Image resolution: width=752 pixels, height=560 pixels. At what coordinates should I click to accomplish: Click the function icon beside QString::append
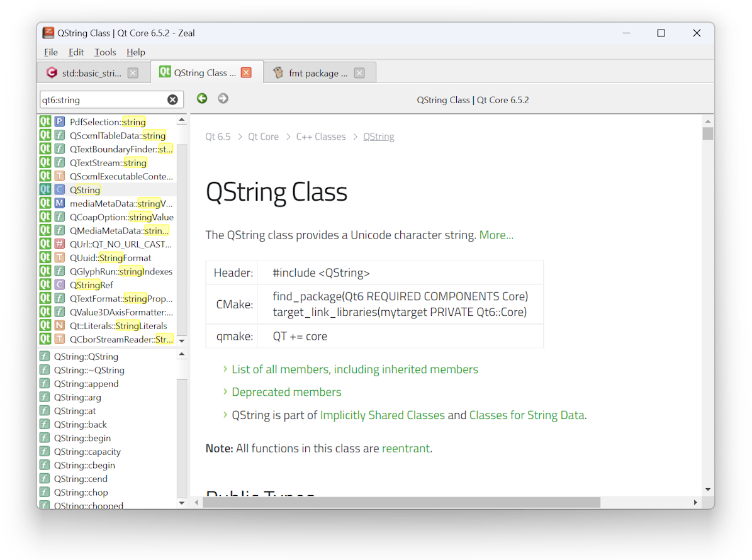[x=45, y=383]
